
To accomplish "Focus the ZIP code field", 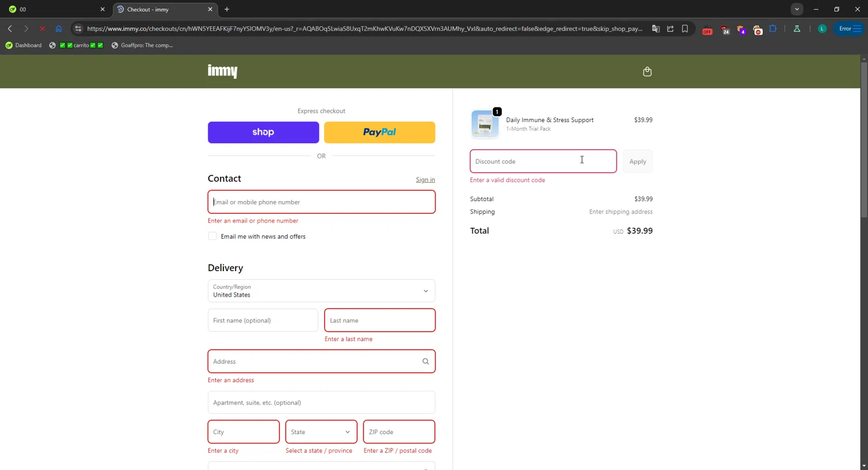I will 399,432.
